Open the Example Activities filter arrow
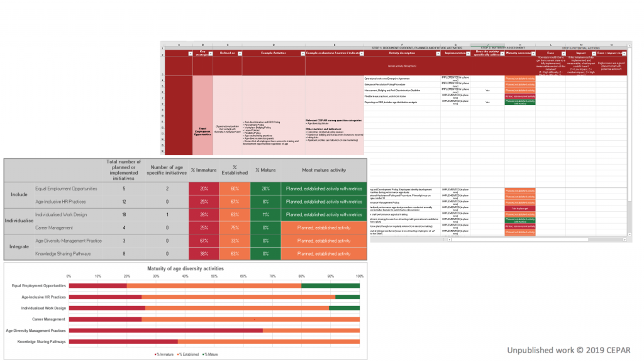644x362 pixels. tap(303, 54)
